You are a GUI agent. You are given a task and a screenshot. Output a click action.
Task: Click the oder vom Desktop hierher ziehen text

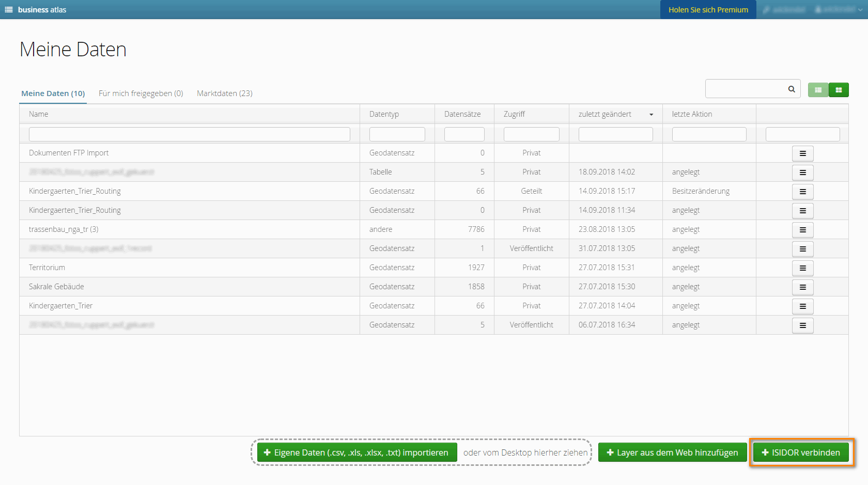click(x=525, y=452)
